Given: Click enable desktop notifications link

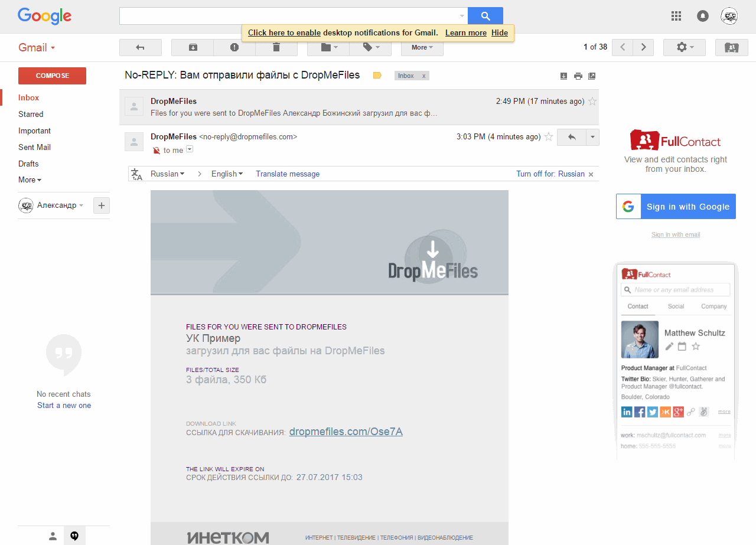Looking at the screenshot, I should coord(284,32).
